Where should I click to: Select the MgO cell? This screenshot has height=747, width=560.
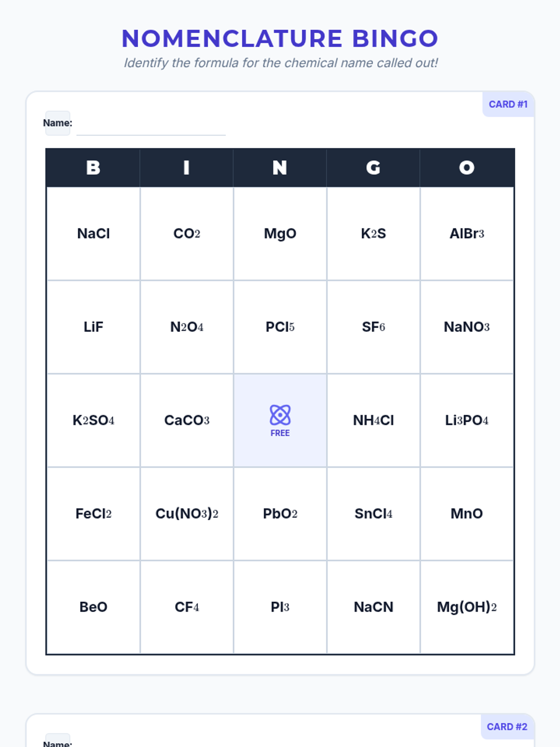[280, 233]
